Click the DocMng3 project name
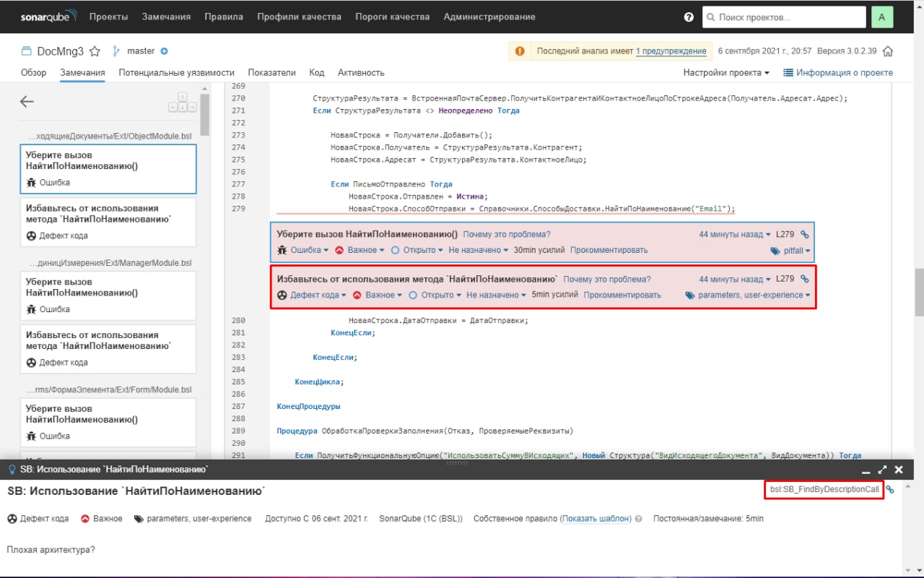Screen dimensions: 924x578 pyautogui.click(x=61, y=51)
